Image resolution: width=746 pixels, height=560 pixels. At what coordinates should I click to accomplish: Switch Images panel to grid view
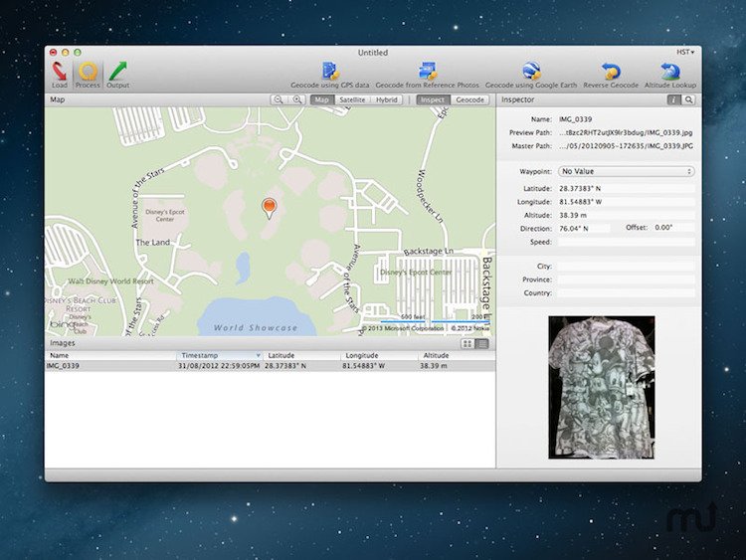pyautogui.click(x=467, y=343)
